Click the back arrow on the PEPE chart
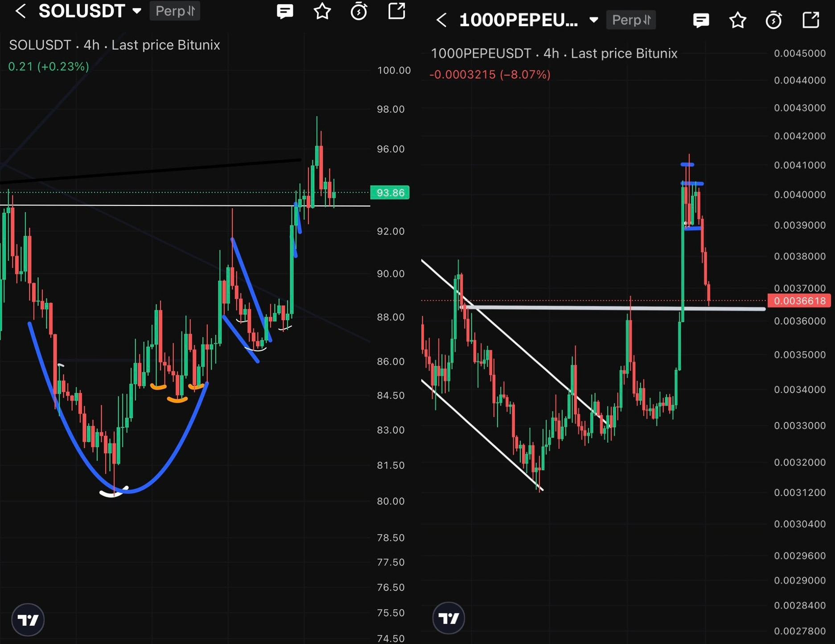This screenshot has width=835, height=644. click(x=442, y=20)
